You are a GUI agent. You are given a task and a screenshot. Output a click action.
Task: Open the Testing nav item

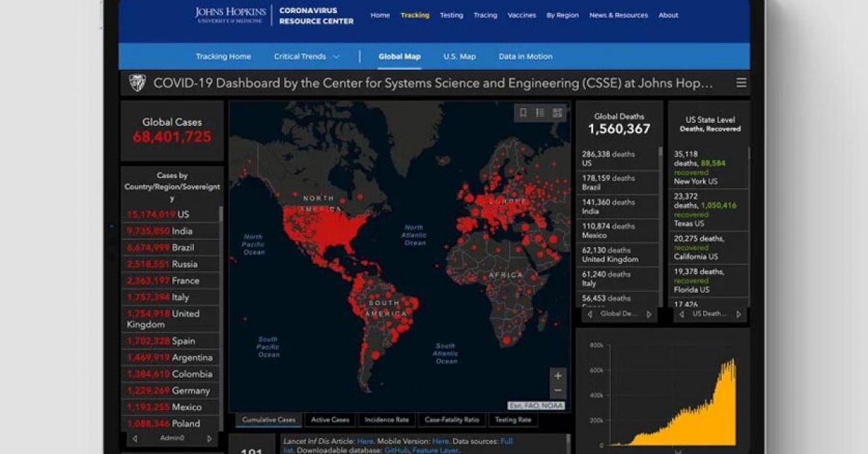point(451,15)
